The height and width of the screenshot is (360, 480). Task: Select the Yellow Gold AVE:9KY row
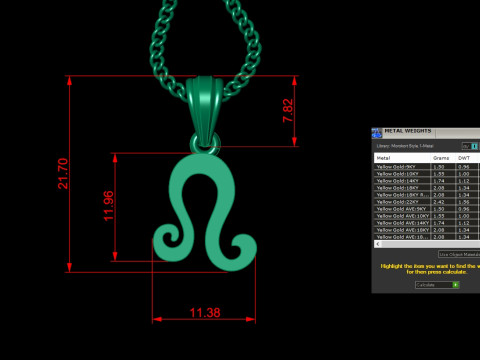(x=427, y=209)
